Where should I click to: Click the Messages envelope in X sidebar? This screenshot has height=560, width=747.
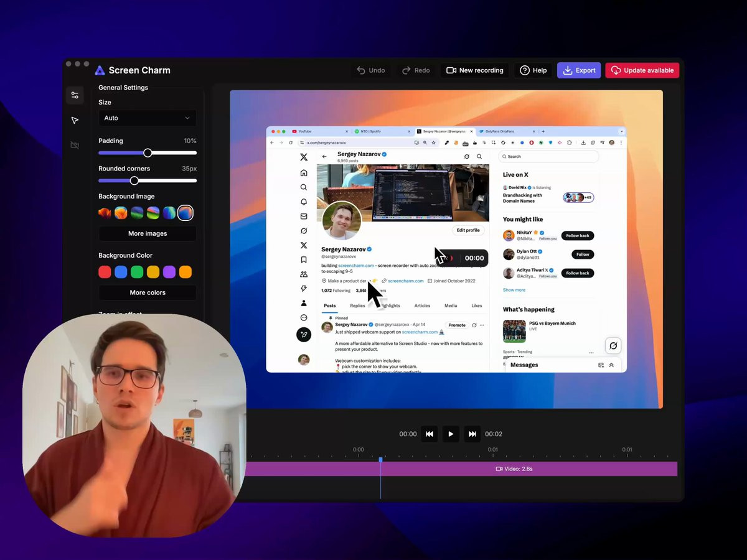point(304,217)
